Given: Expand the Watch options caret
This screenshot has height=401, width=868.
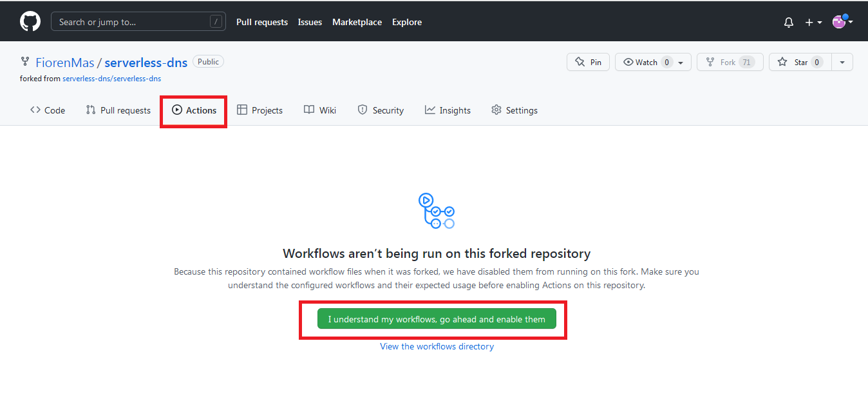Looking at the screenshot, I should pos(681,63).
